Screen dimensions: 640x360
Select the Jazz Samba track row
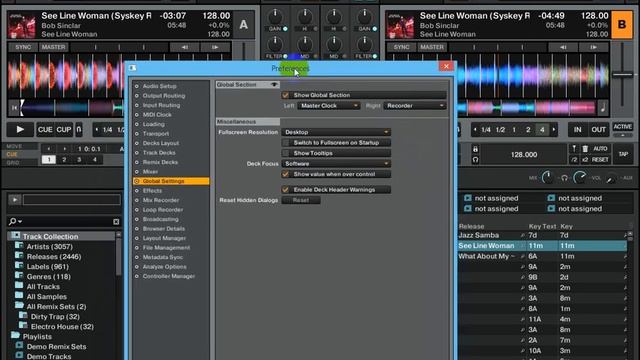click(542, 236)
